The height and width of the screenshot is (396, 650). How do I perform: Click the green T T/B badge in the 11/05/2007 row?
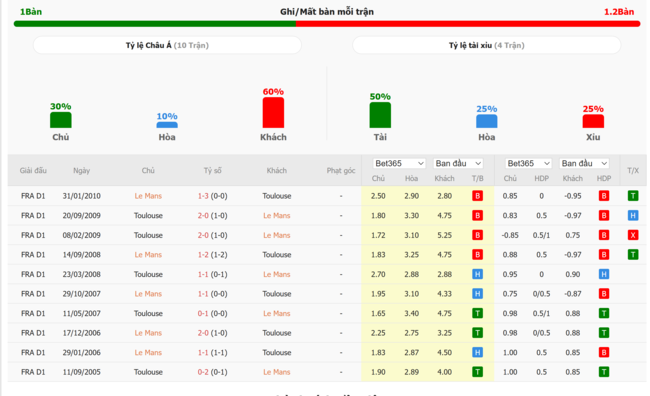point(478,313)
